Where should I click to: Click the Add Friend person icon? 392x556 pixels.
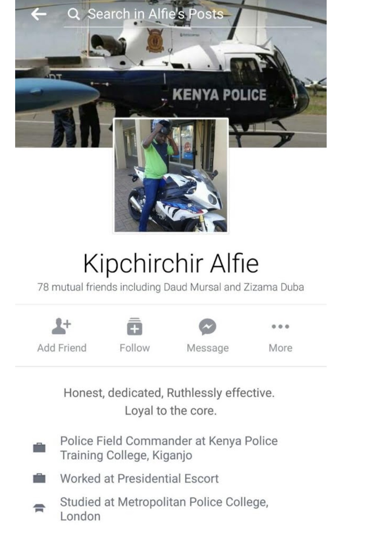(x=62, y=326)
